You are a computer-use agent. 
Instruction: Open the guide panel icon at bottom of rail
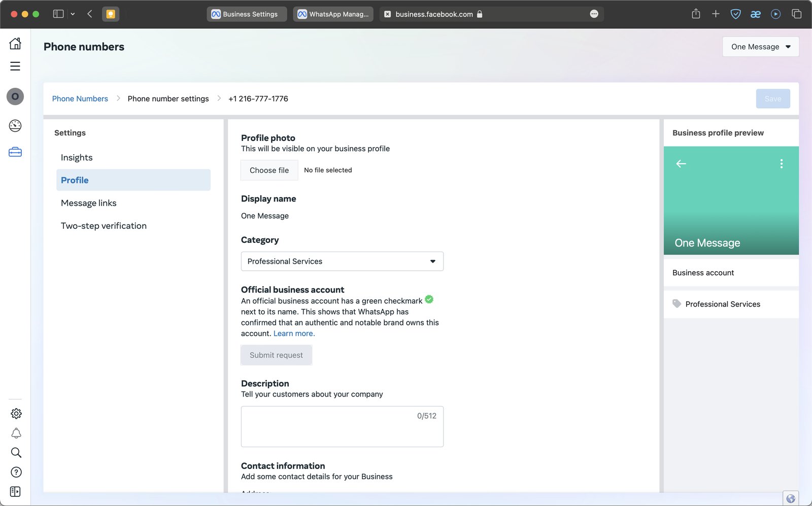15,492
